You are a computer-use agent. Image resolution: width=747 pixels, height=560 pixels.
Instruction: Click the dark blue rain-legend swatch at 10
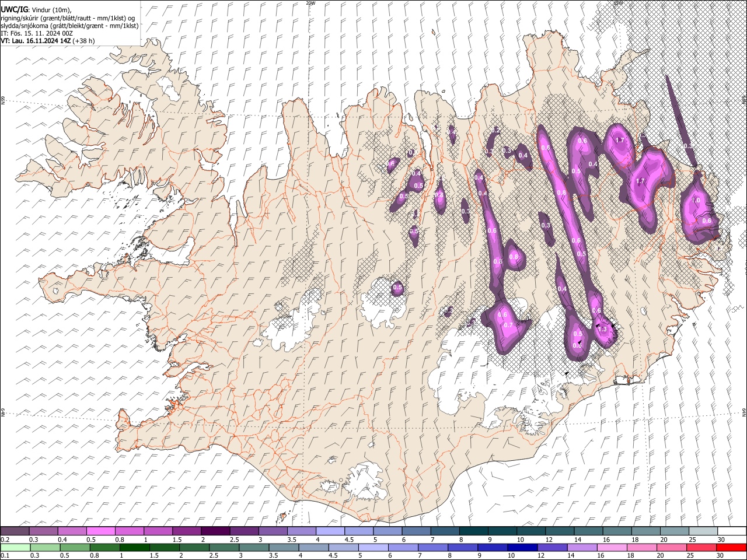tap(522, 547)
